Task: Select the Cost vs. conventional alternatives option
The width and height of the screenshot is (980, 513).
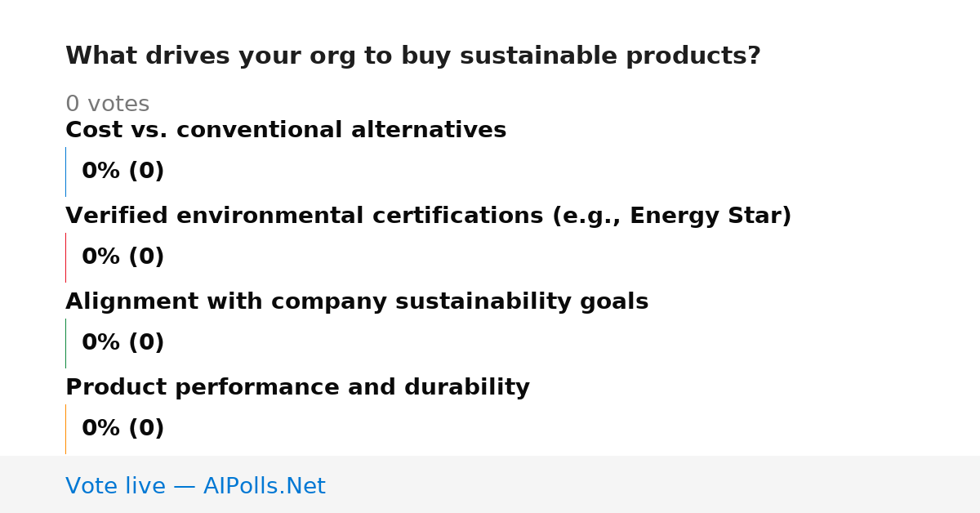Action: tap(286, 130)
